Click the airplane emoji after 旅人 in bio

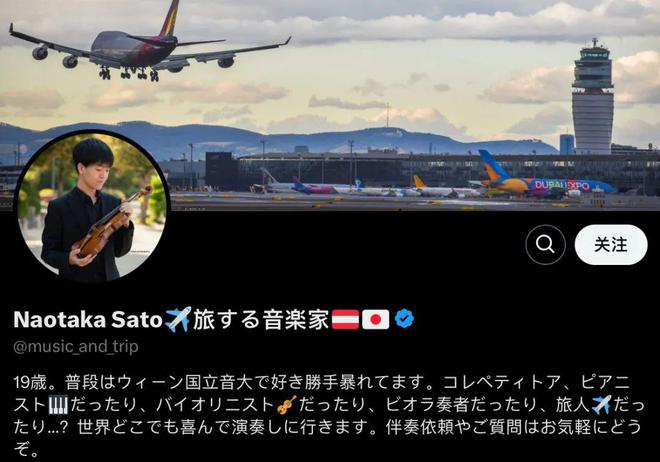pos(601,405)
